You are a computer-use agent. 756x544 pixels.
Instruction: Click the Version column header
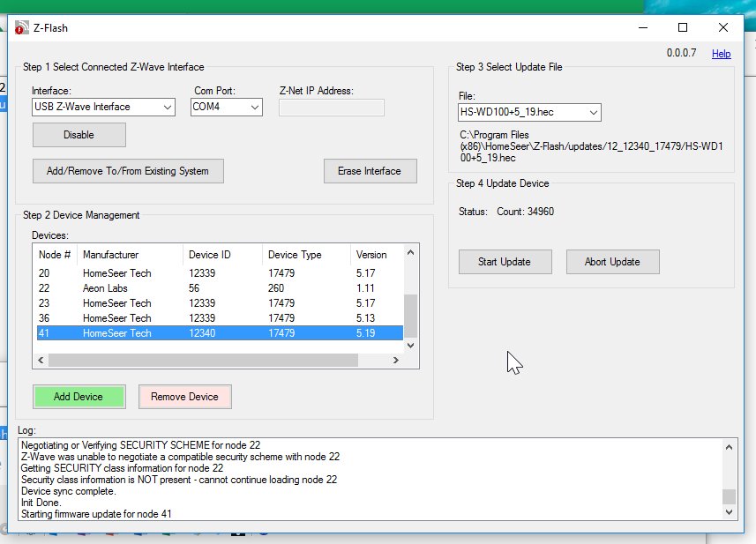pos(377,255)
